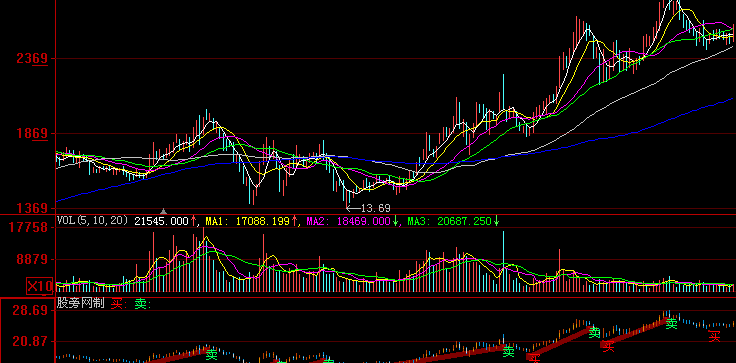Click the X10 volume multiplier box
This screenshot has width=736, height=363.
click(x=39, y=286)
